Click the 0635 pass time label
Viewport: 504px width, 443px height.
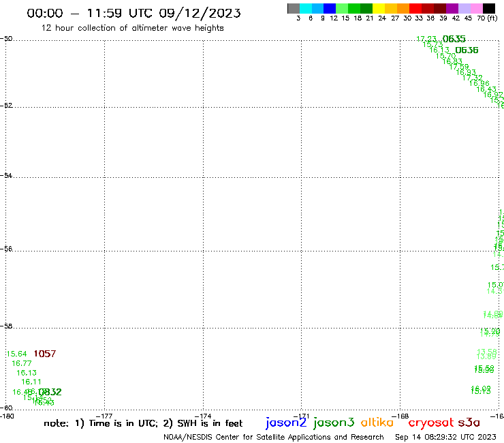[454, 39]
